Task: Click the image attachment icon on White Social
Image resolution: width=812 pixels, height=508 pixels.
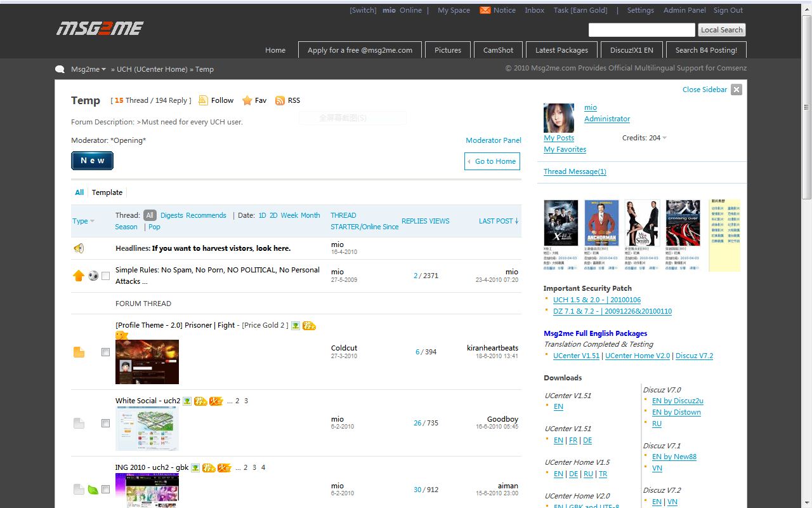Action: [187, 401]
